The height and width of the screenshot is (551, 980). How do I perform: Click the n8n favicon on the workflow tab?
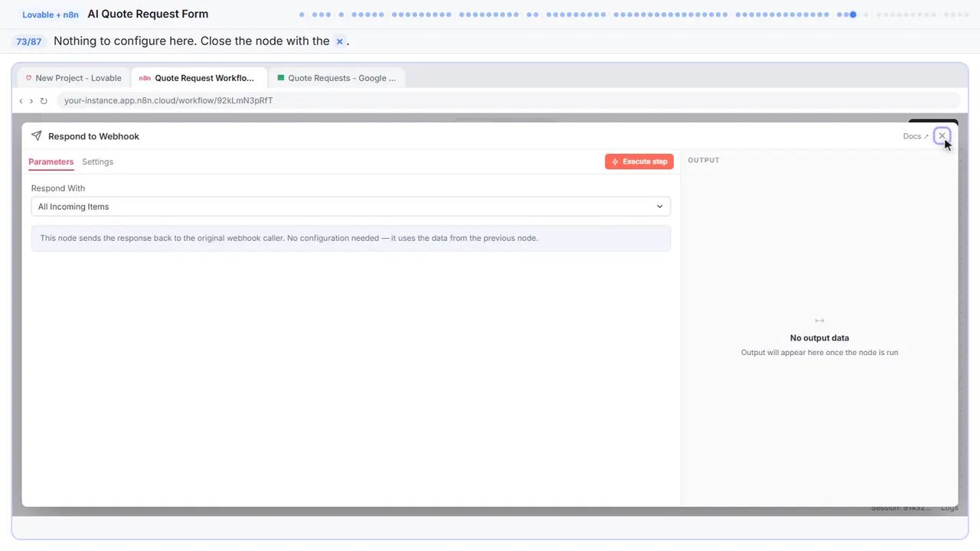pos(145,78)
